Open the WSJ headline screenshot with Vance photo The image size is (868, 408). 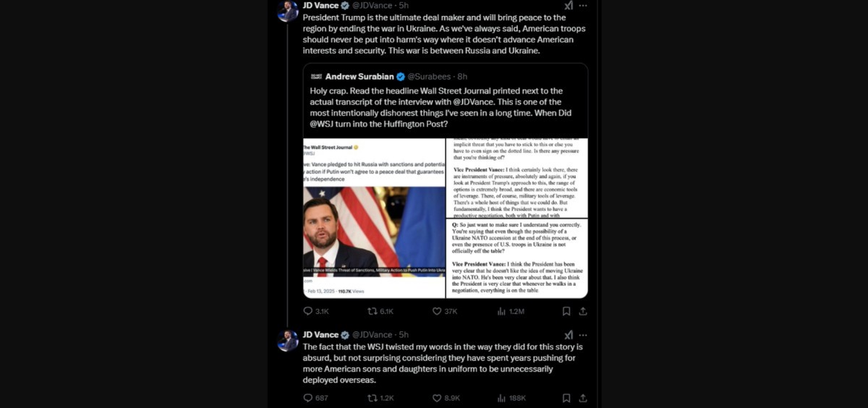(374, 218)
